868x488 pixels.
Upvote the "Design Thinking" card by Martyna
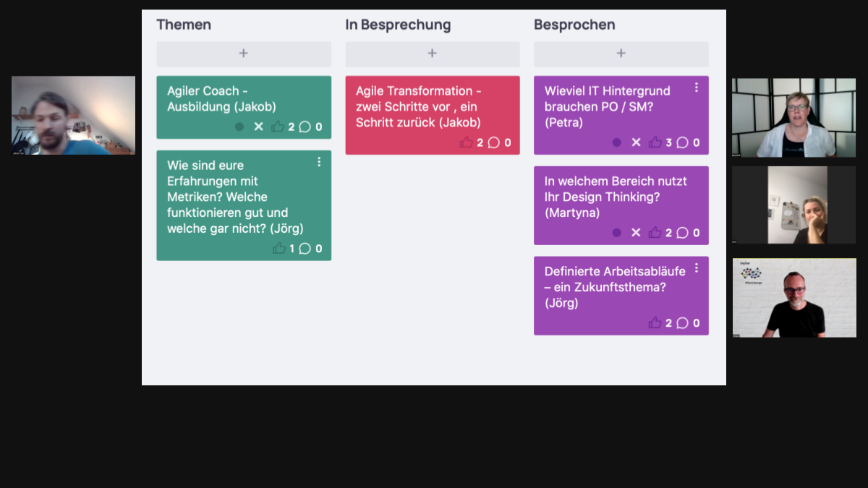pyautogui.click(x=655, y=233)
